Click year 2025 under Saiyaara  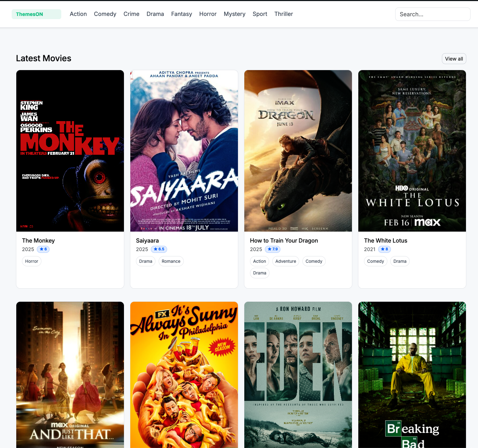(142, 249)
